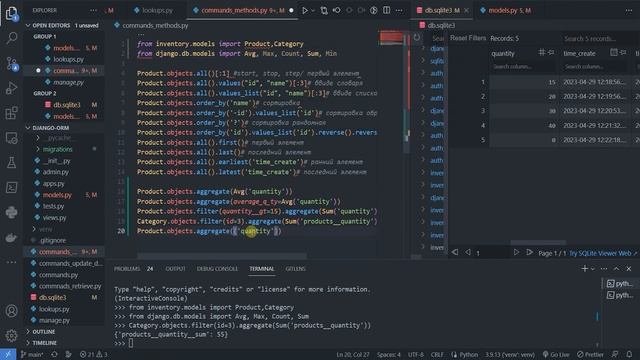Image resolution: width=640 pixels, height=360 pixels.
Task: Refresh the SQLite viewer tables
Action: [x=416, y=38]
